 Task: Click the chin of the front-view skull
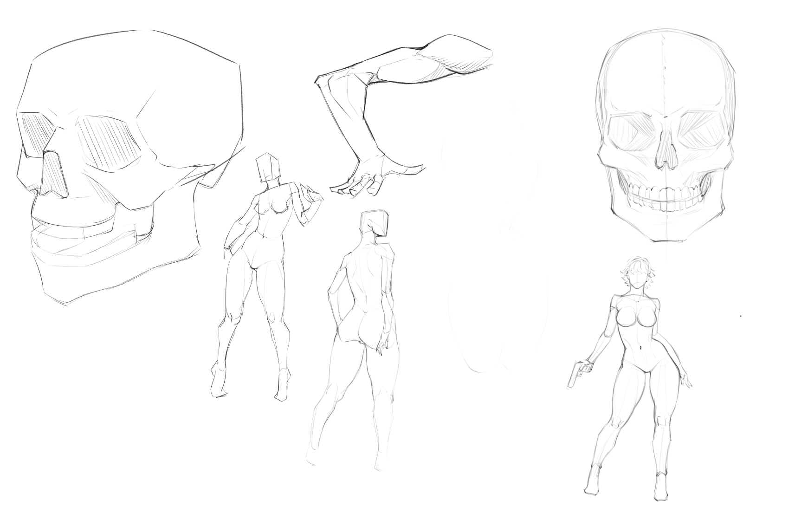(x=665, y=234)
